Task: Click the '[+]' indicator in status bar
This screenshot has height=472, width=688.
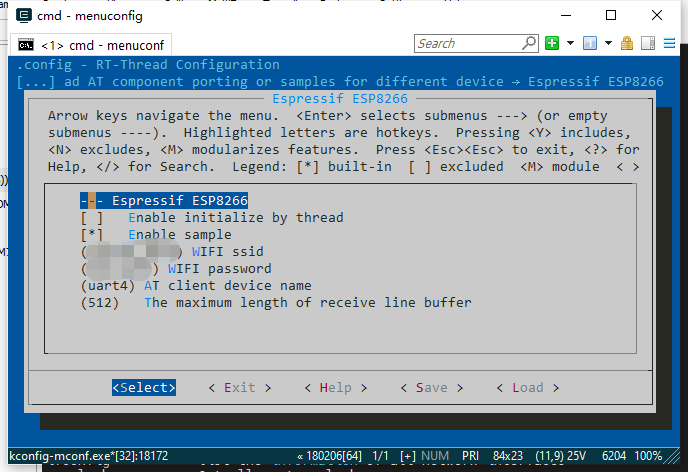Action: point(408,456)
